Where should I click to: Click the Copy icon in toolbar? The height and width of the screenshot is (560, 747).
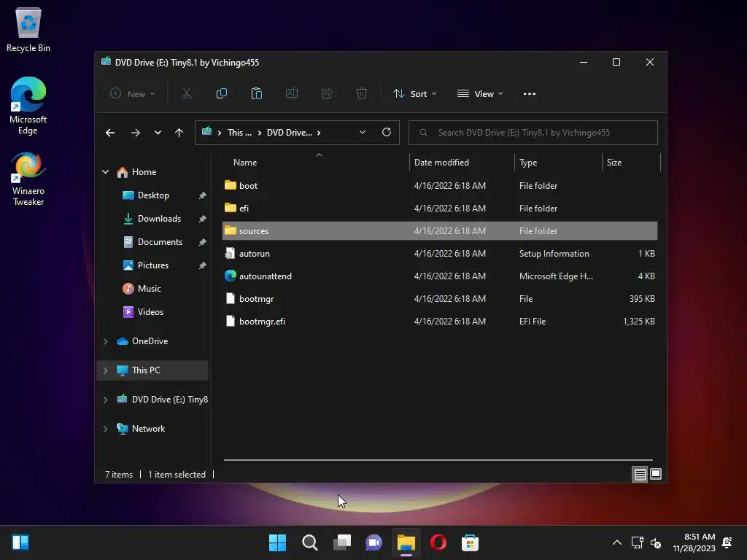click(222, 94)
